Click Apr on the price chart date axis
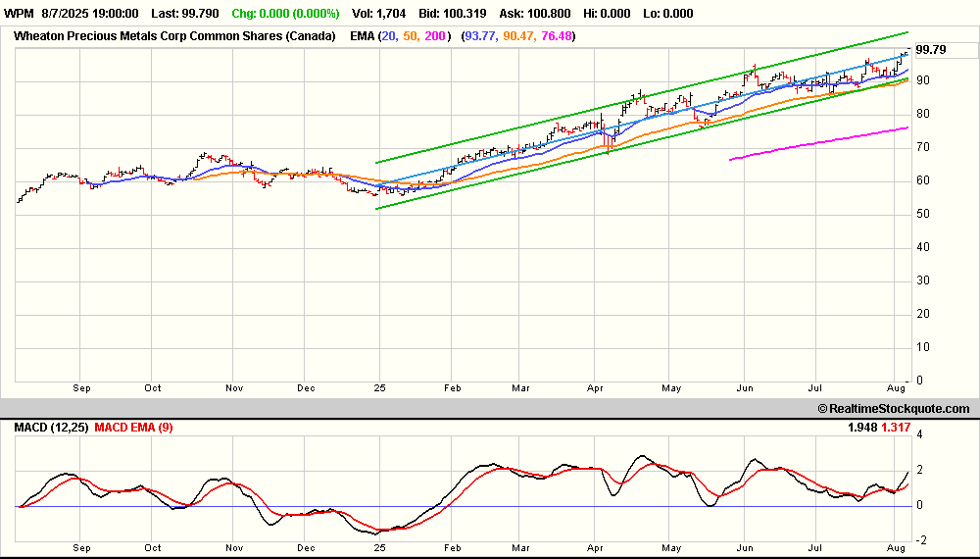 pyautogui.click(x=595, y=388)
